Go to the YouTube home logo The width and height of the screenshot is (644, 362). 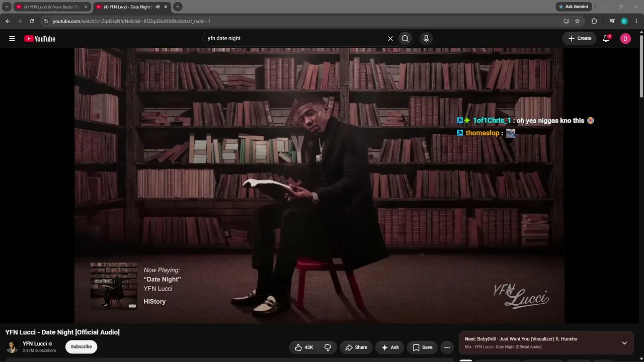40,39
